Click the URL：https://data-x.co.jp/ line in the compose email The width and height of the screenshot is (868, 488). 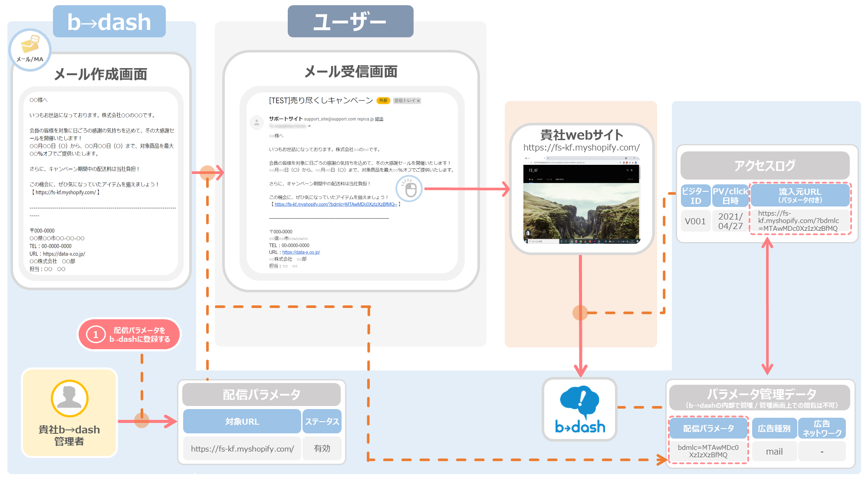57,254
